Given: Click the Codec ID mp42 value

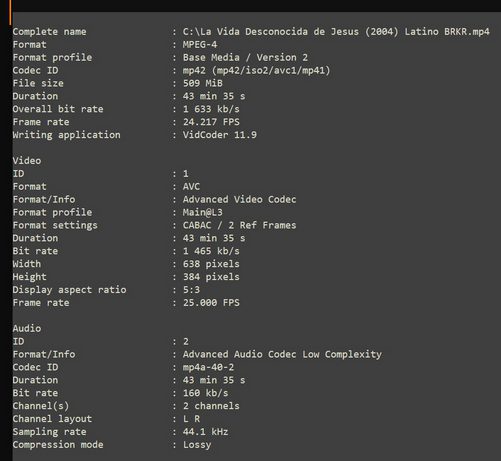Looking at the screenshot, I should click(256, 71).
